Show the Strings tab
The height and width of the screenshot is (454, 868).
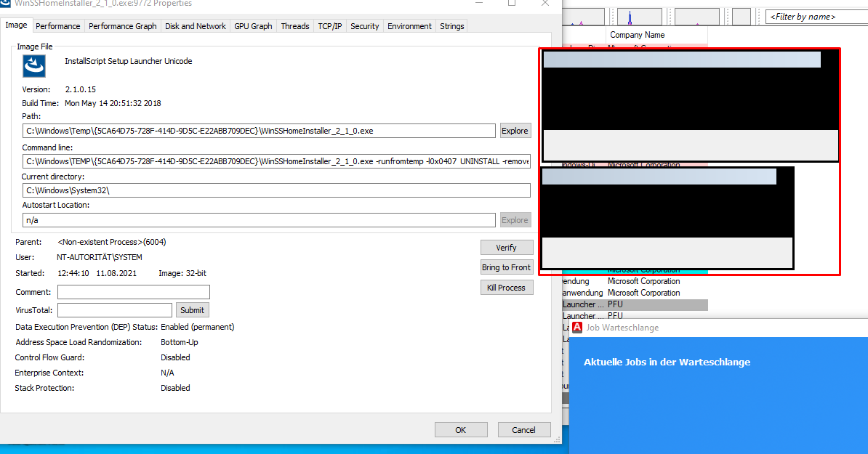(451, 26)
